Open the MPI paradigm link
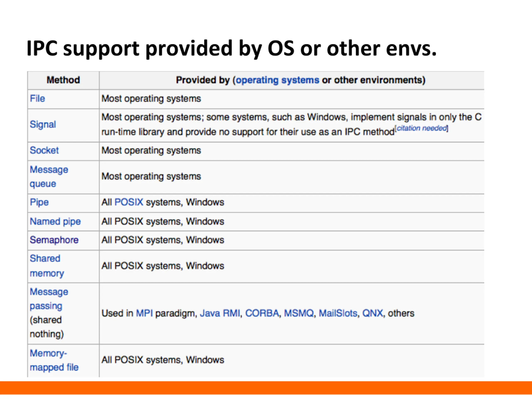532x399 pixels. [144, 313]
